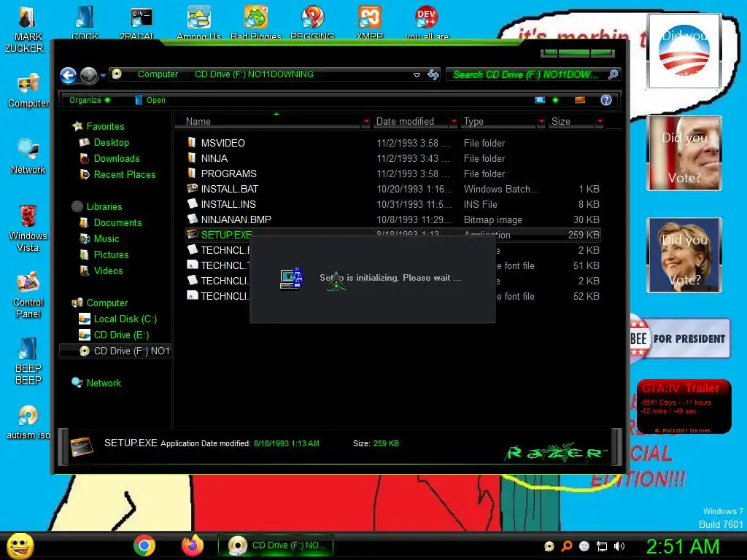Click the refresh icon beside address bar
Screen dimensions: 747x560
click(433, 74)
